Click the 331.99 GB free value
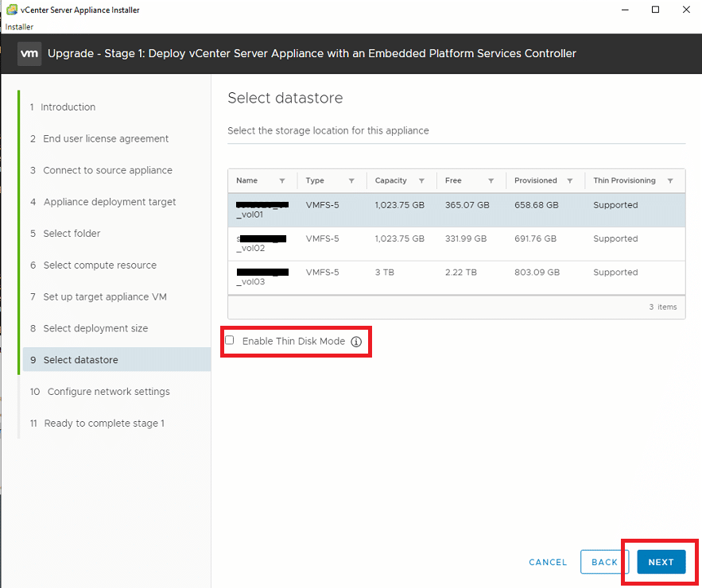Screen dimensions: 702x588 (466, 239)
